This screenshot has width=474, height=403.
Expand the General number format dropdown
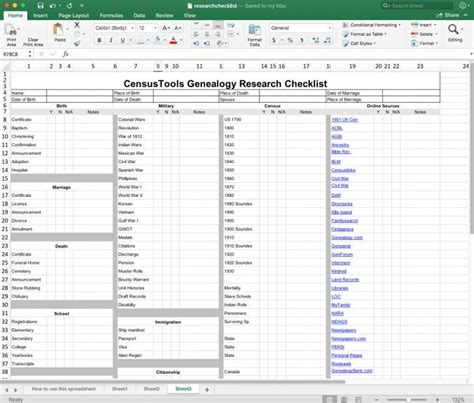(x=301, y=28)
